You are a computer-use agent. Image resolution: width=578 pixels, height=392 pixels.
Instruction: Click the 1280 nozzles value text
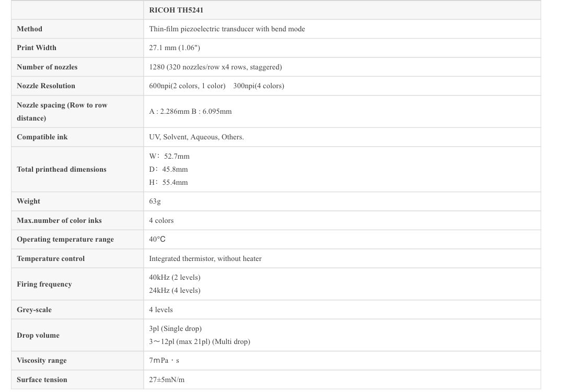pyautogui.click(x=215, y=67)
